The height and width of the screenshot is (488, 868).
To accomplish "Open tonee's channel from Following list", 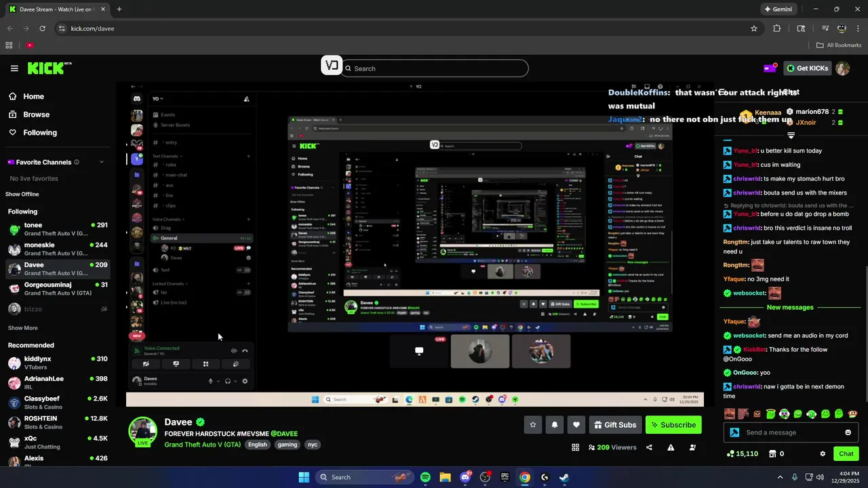I will (58, 229).
